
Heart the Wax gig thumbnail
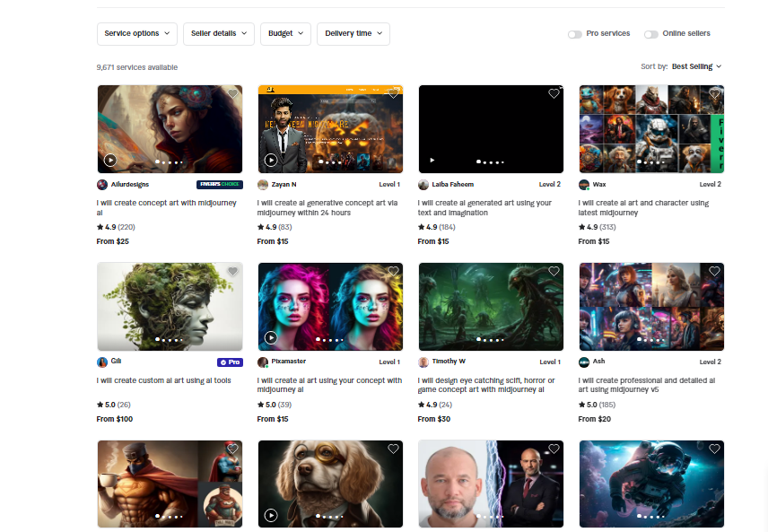tap(714, 93)
